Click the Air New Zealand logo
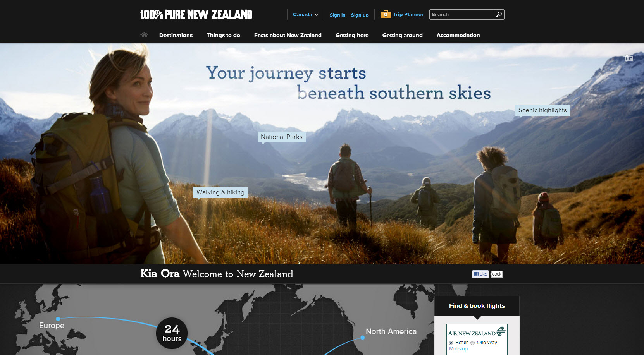The width and height of the screenshot is (644, 355). [477, 332]
